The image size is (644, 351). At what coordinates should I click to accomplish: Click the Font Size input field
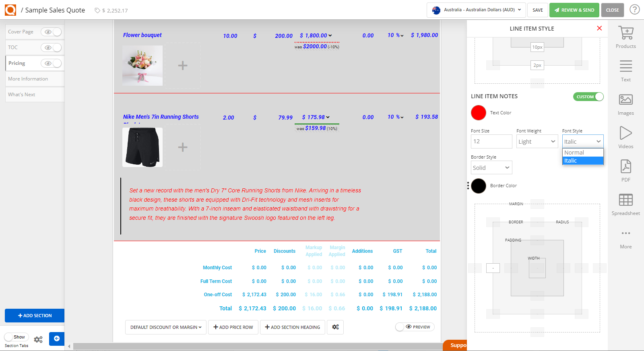coord(491,141)
